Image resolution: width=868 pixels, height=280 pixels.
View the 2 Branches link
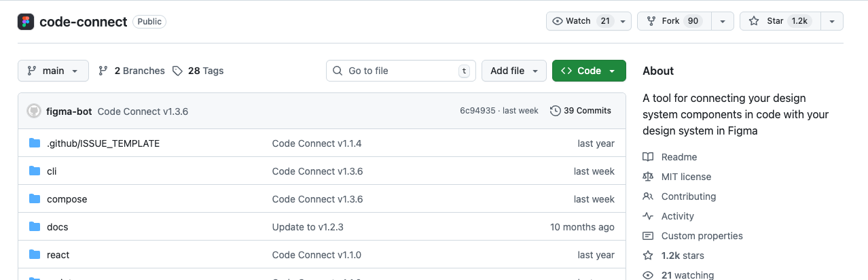coord(132,71)
